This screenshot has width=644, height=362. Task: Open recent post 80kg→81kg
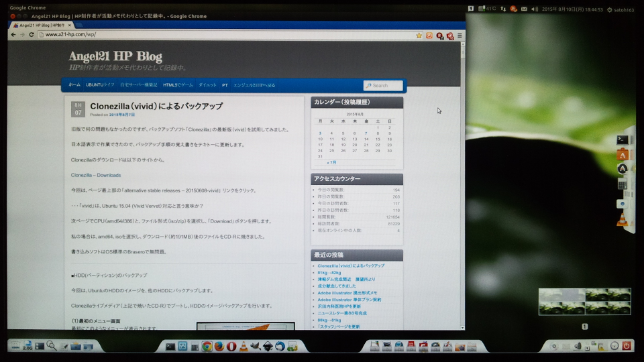pos(329,320)
